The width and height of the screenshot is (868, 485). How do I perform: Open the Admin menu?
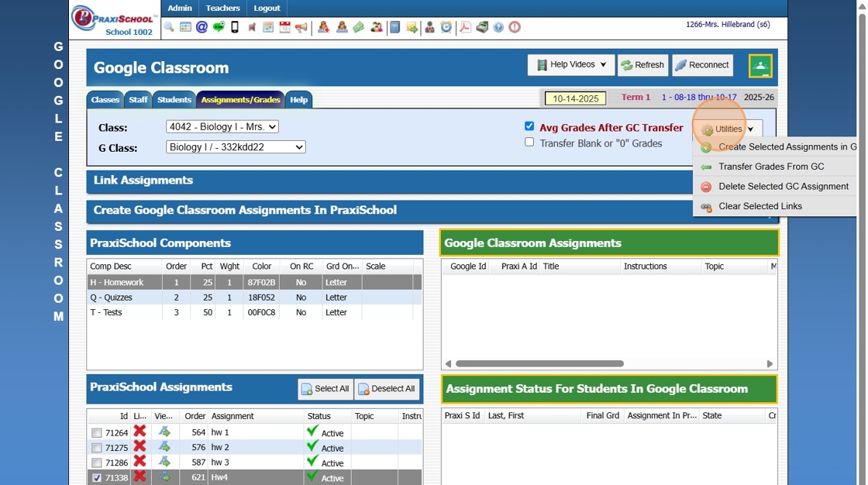tap(180, 9)
